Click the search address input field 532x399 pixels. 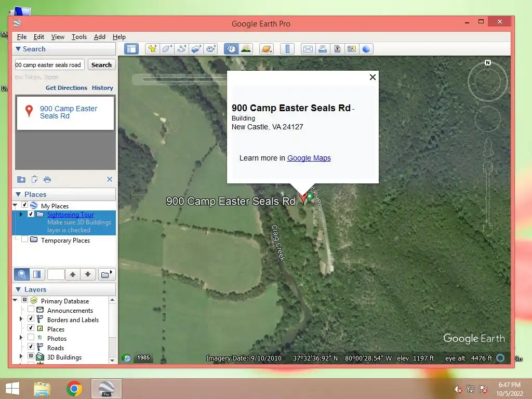[x=49, y=65]
